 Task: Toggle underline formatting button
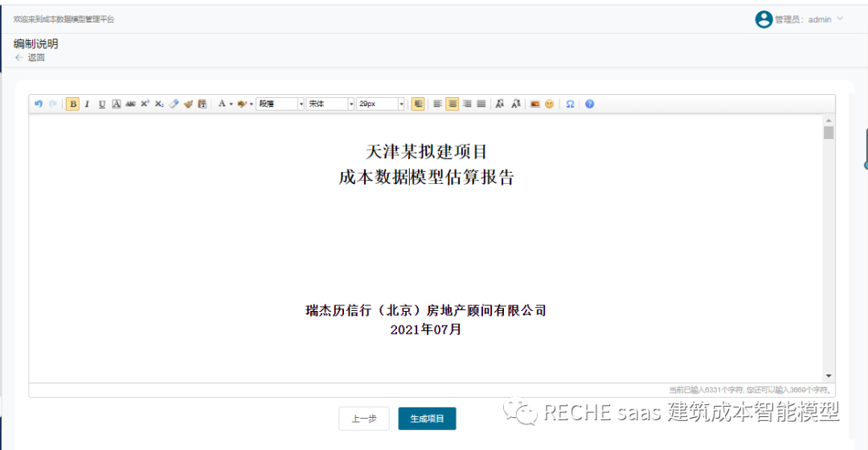[102, 104]
